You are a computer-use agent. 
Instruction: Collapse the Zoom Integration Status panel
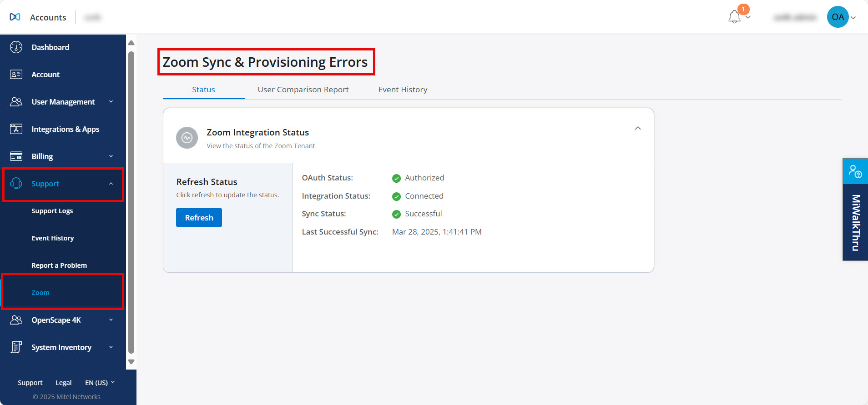pos(638,129)
